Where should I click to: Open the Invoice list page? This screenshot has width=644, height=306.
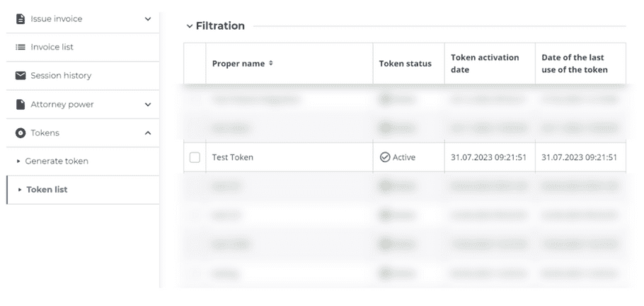tap(52, 47)
